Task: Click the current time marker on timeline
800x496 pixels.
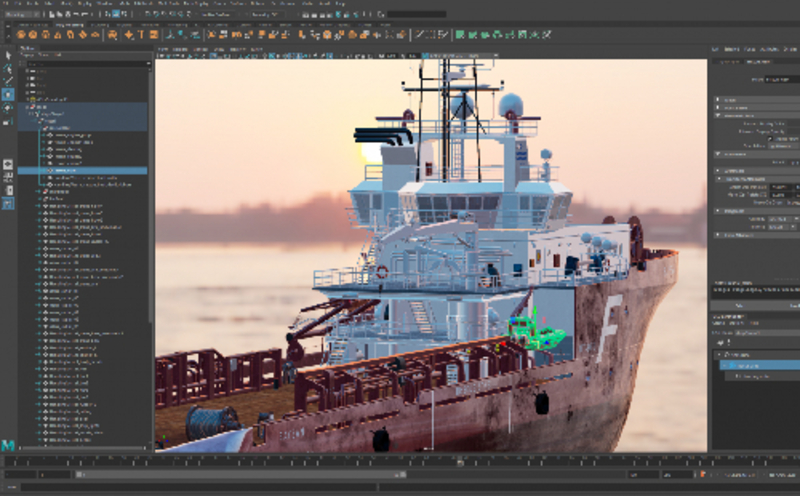Action: (460, 462)
